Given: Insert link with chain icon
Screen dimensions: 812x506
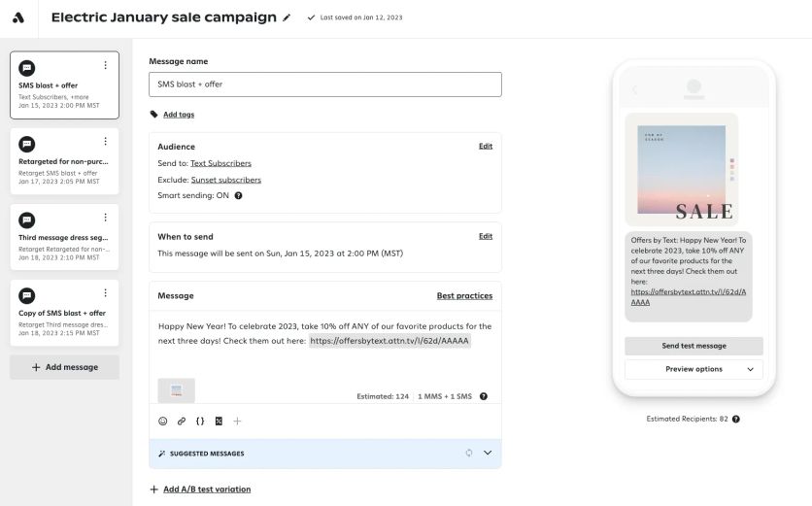Looking at the screenshot, I should pos(182,422).
